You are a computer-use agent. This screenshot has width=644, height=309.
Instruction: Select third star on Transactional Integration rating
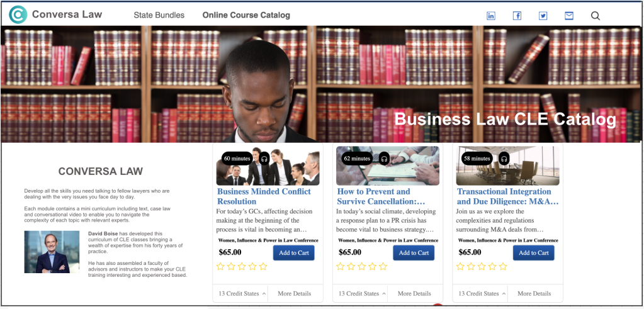tap(482, 267)
